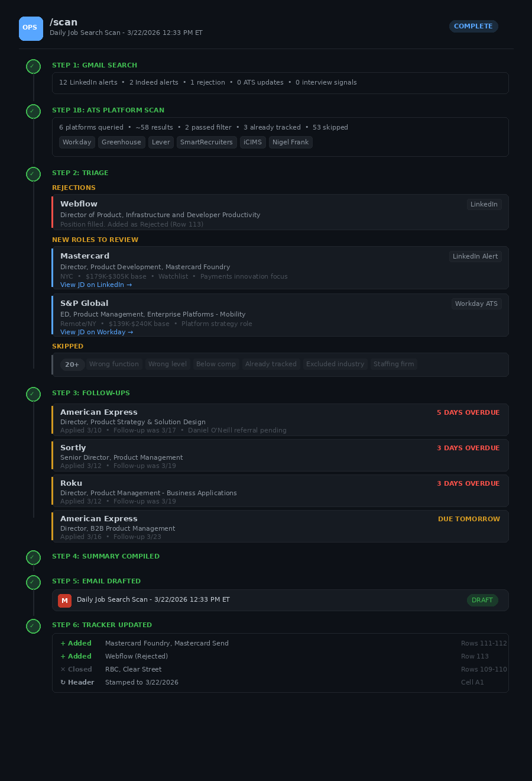Click the Closed icon on the RBC row
Viewport: 532px width, 781px height.
[63, 669]
